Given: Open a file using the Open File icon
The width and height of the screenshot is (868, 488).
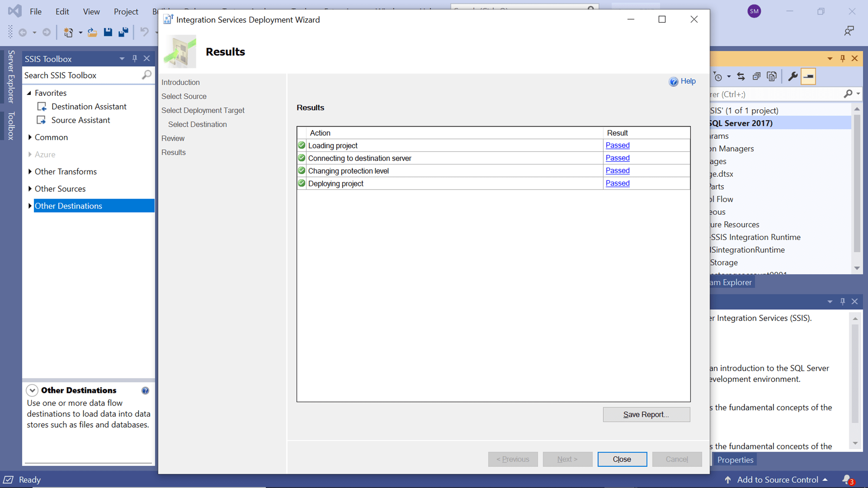Looking at the screenshot, I should [x=92, y=32].
